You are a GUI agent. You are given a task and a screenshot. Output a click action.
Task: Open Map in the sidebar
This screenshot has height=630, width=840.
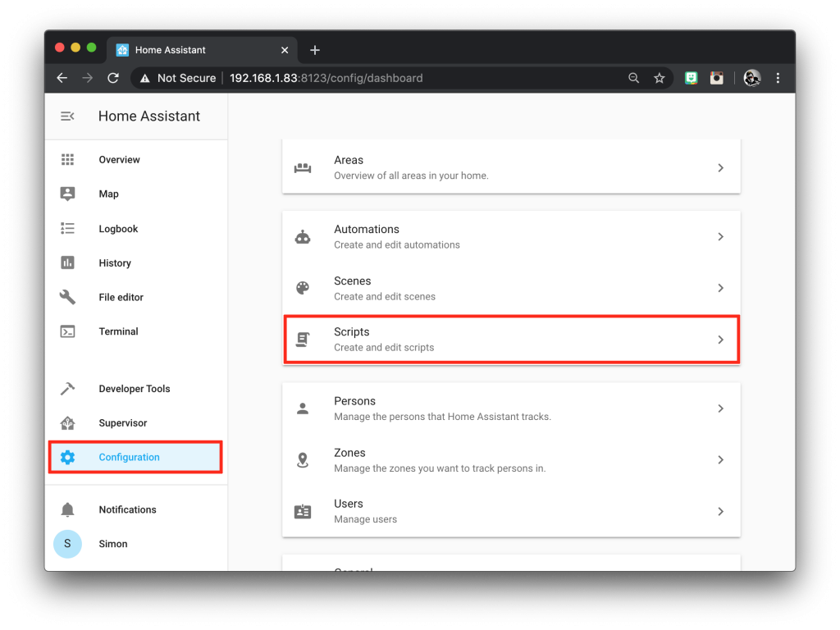tap(136, 194)
